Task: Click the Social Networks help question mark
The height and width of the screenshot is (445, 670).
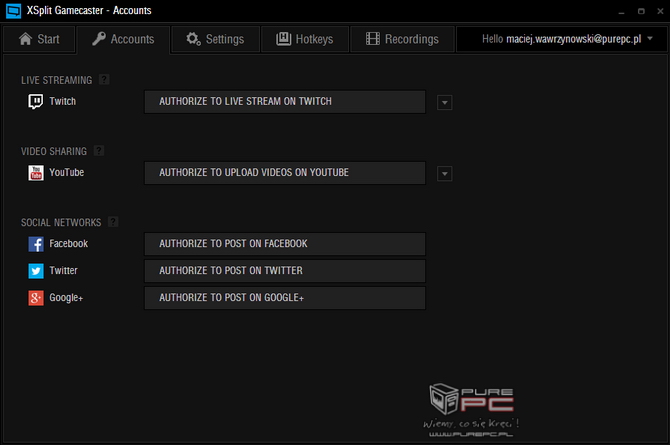Action: (x=113, y=221)
